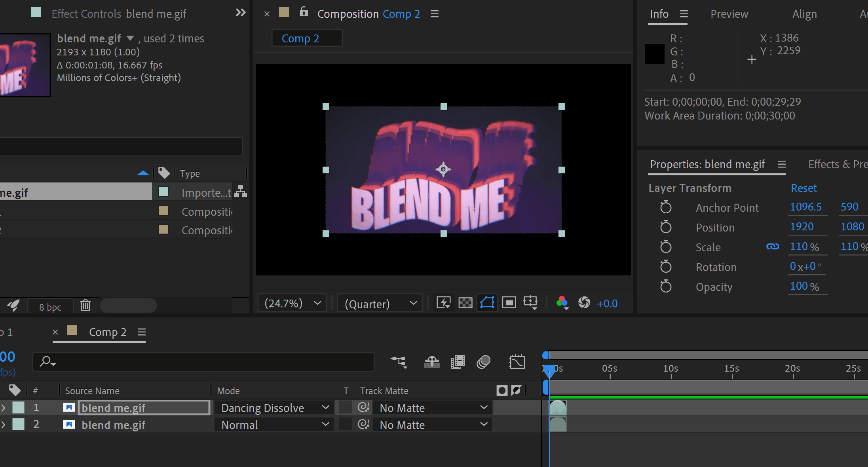
Task: Enable Frame Blending in the timeline
Action: [x=458, y=362]
